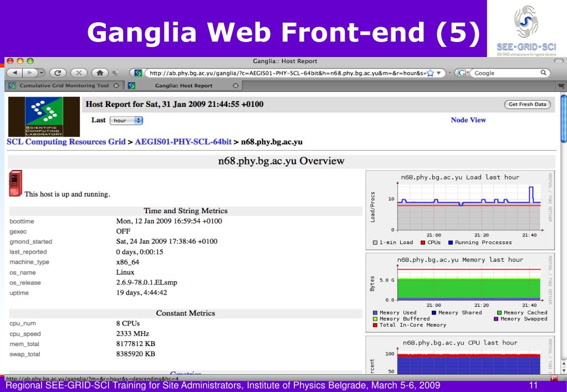
Task: Open the list-all-tabs button
Action: pos(561,86)
